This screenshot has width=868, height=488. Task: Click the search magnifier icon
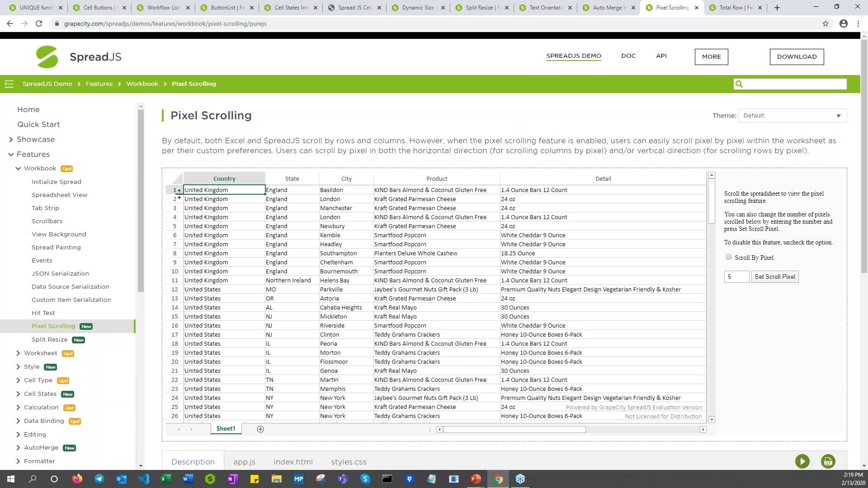click(x=739, y=84)
